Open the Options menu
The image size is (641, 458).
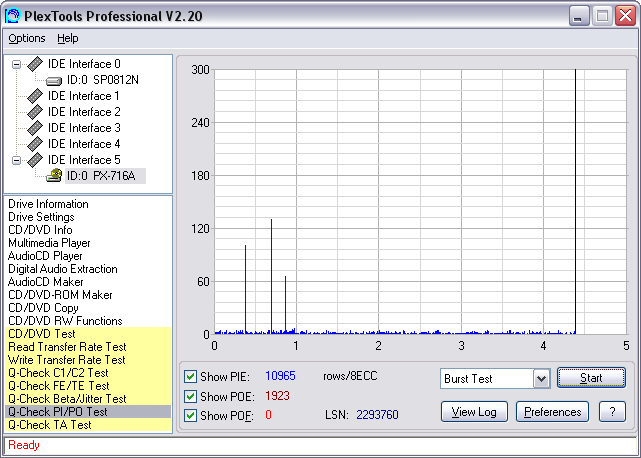click(27, 38)
